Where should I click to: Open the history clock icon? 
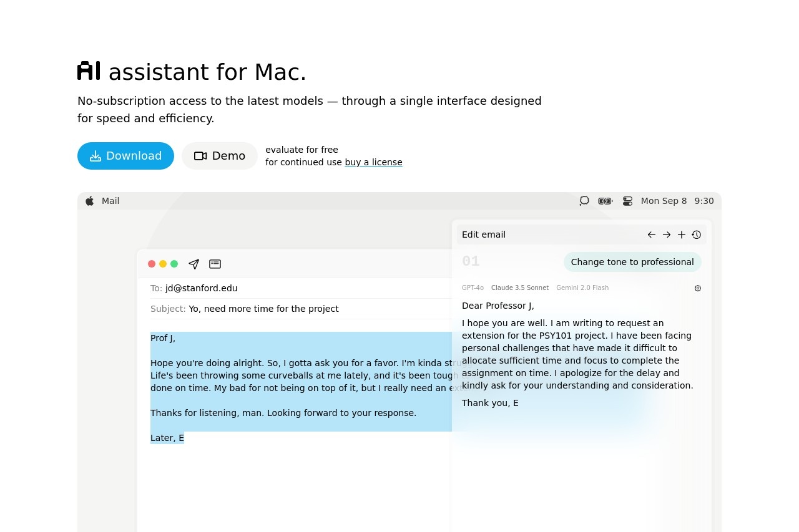click(x=697, y=235)
